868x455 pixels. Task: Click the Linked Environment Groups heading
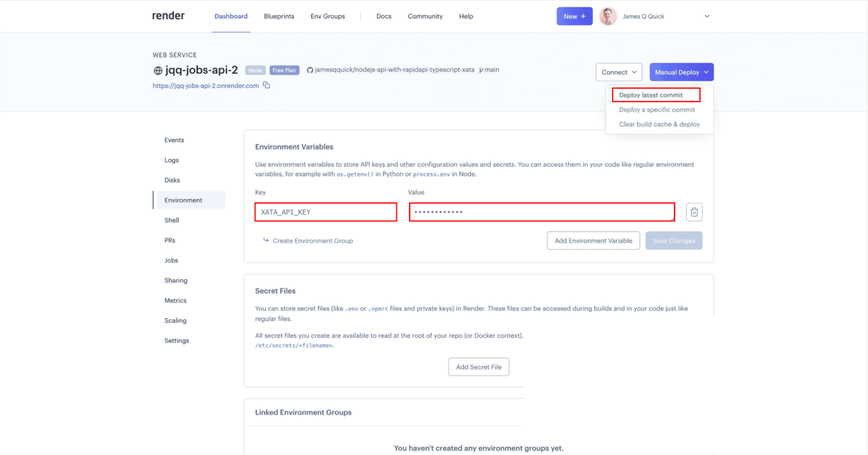click(303, 412)
